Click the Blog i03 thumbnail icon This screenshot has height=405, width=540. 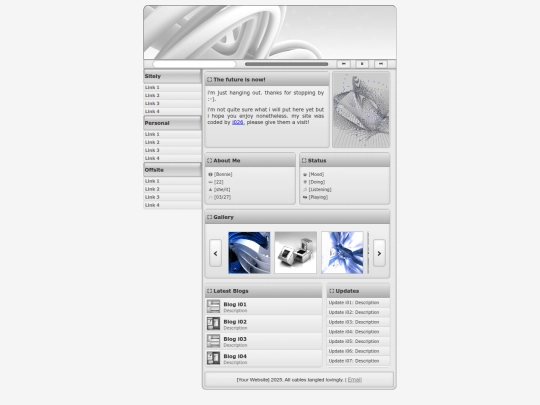213,341
